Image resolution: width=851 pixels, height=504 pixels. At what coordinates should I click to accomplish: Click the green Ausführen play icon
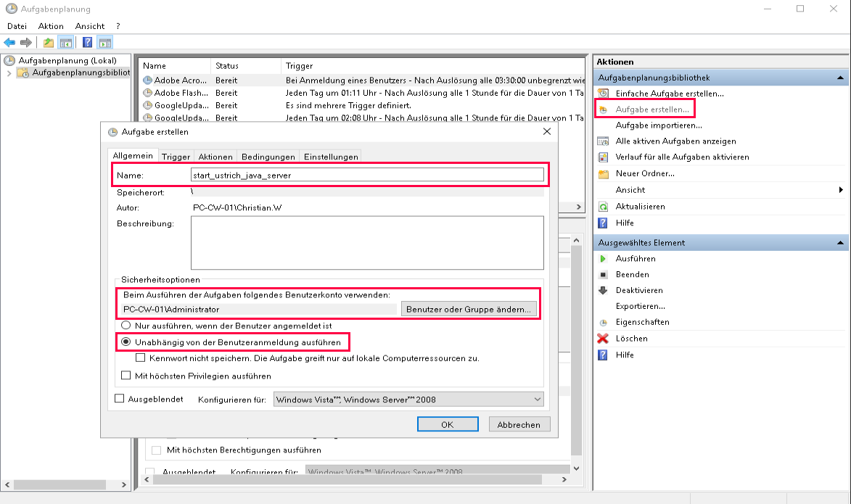tap(602, 259)
